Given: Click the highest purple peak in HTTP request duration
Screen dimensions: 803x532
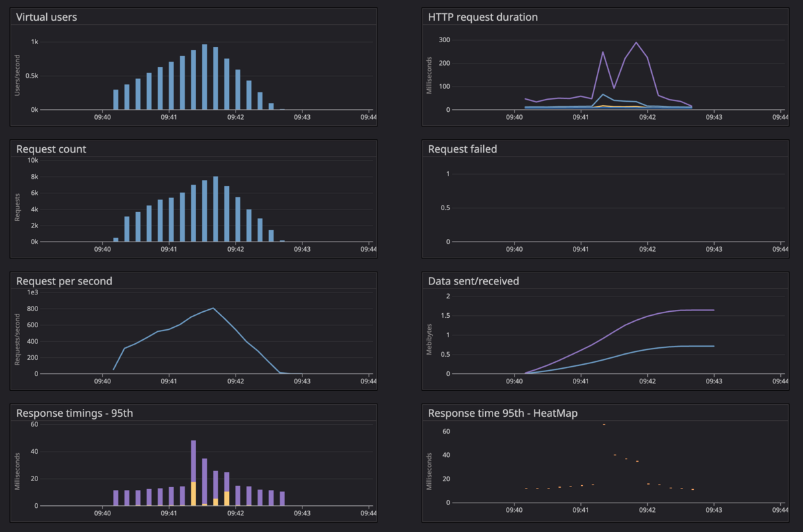Looking at the screenshot, I should [636, 43].
